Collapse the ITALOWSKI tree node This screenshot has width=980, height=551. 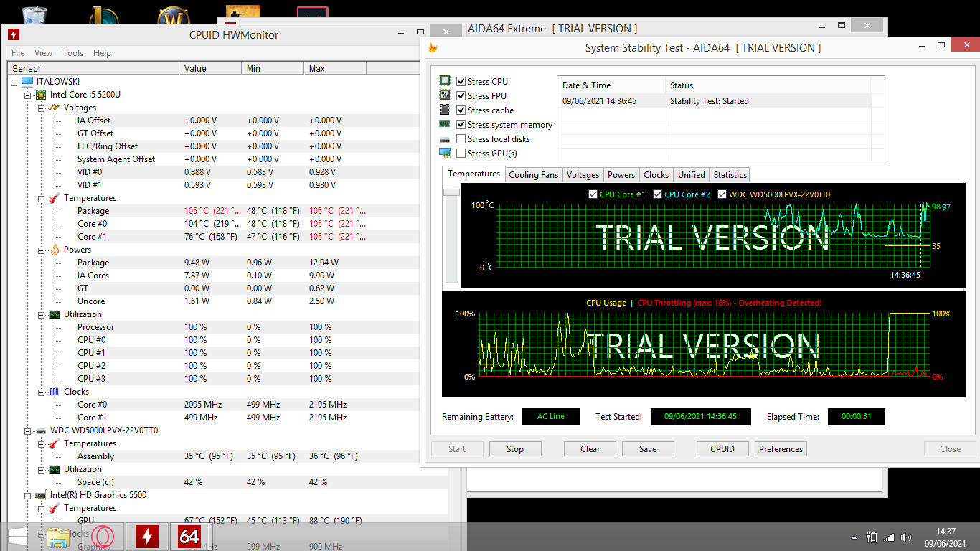tap(15, 82)
